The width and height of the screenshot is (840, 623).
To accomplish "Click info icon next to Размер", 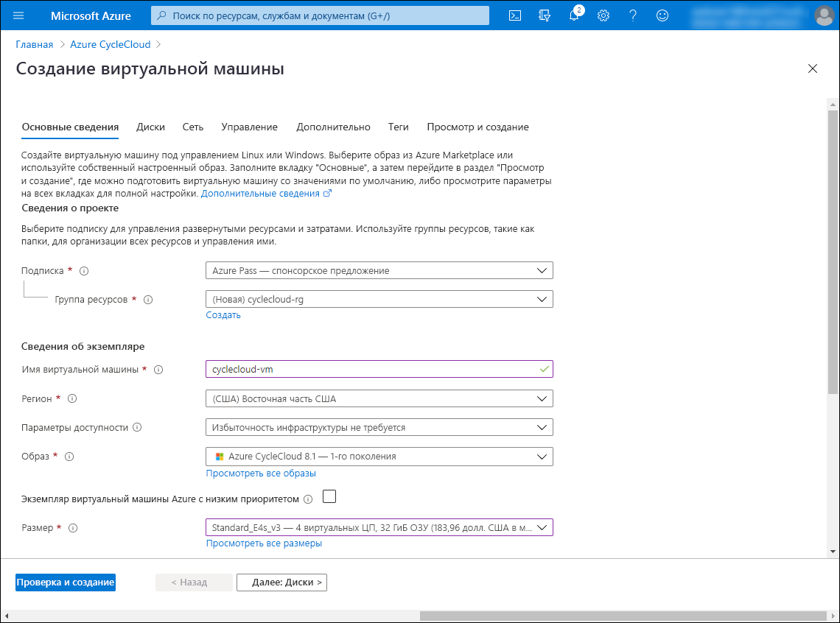I will [x=74, y=528].
